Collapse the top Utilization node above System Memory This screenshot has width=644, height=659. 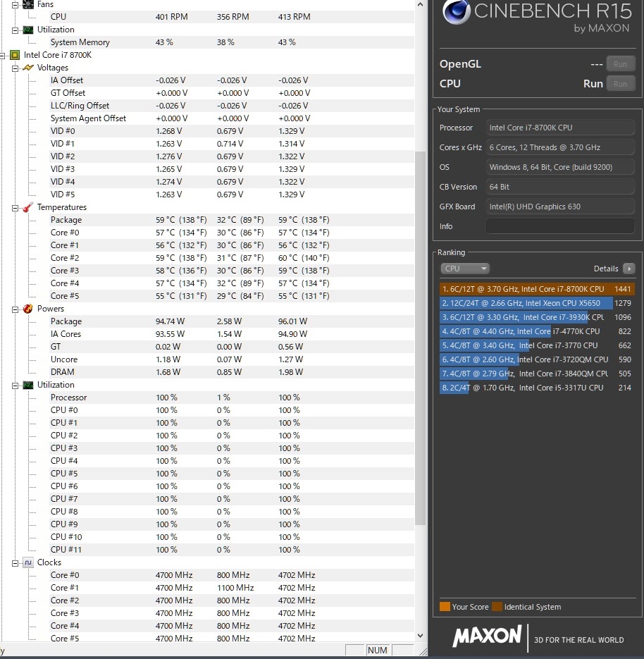[x=15, y=30]
